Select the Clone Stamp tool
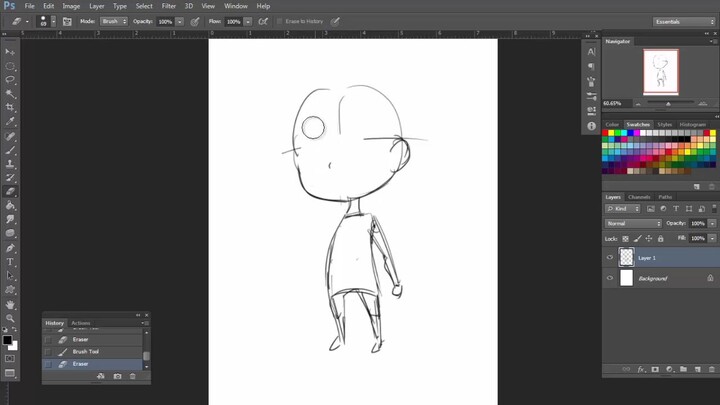Screen dimensions: 720x405 (x=10, y=164)
